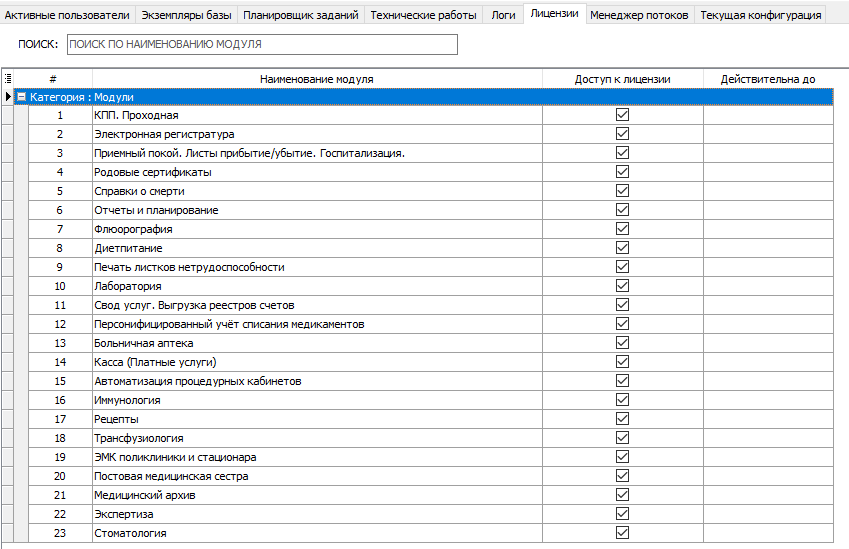849x549 pixels.
Task: Select the Трансфузиология module name
Action: click(x=317, y=437)
